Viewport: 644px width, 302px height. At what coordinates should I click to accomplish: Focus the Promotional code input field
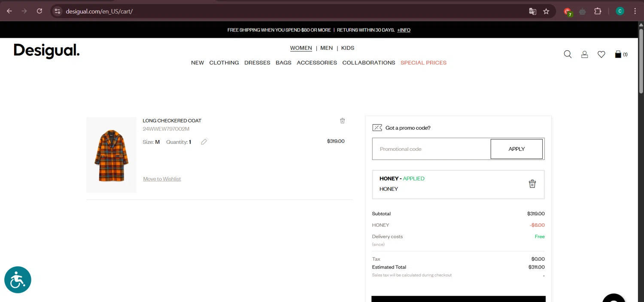click(431, 149)
